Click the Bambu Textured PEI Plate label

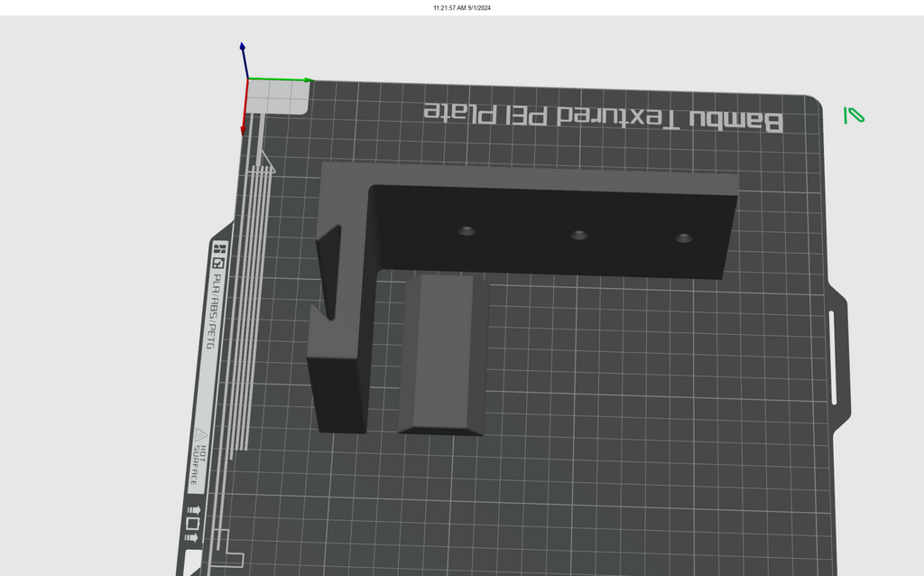click(x=603, y=116)
